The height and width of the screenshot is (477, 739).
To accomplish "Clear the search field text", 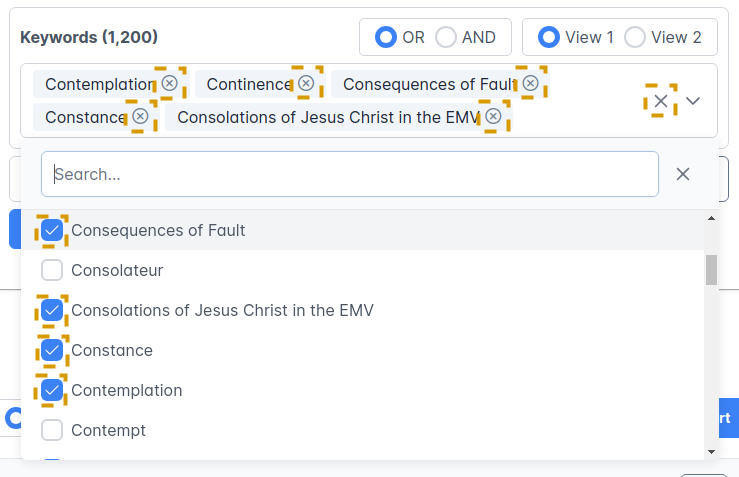I will click(683, 174).
